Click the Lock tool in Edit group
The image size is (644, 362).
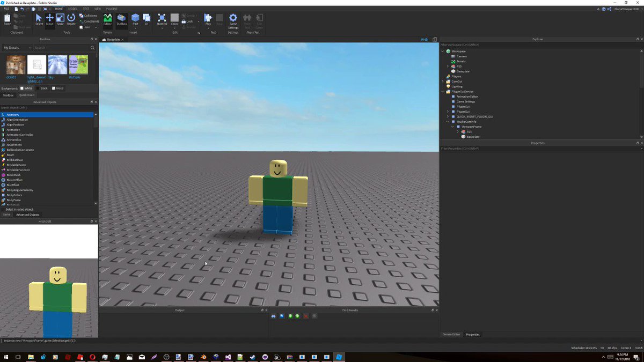pyautogui.click(x=187, y=21)
